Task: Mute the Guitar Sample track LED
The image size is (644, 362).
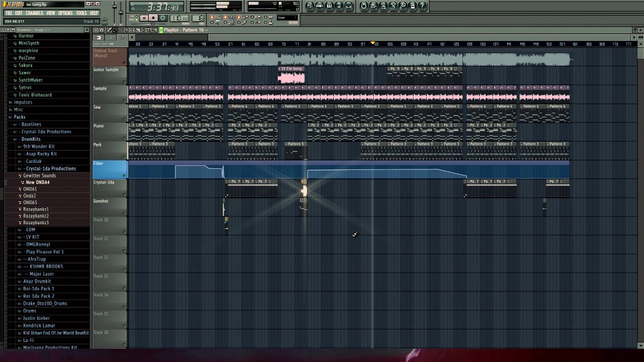Action: (124, 81)
